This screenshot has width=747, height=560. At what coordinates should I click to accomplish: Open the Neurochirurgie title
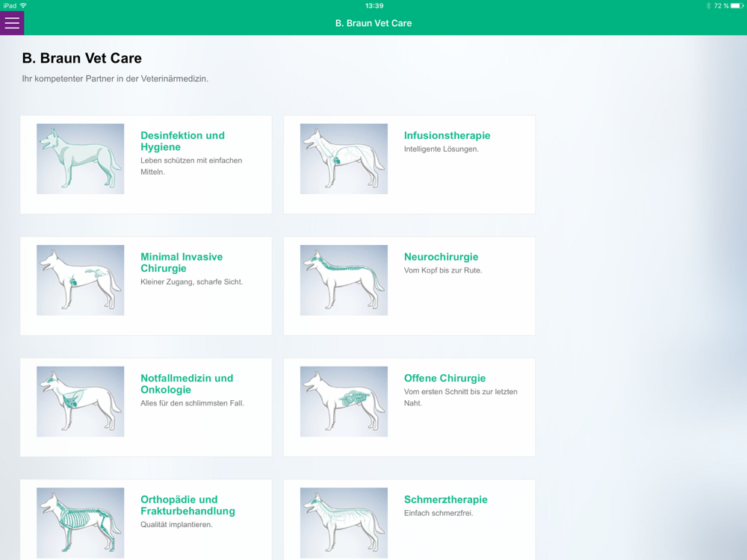click(441, 257)
